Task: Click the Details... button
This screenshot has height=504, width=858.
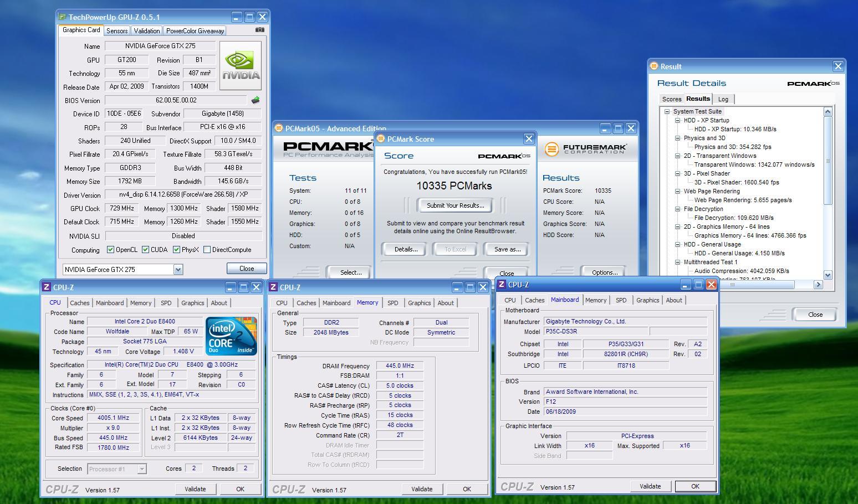Action: coord(406,249)
